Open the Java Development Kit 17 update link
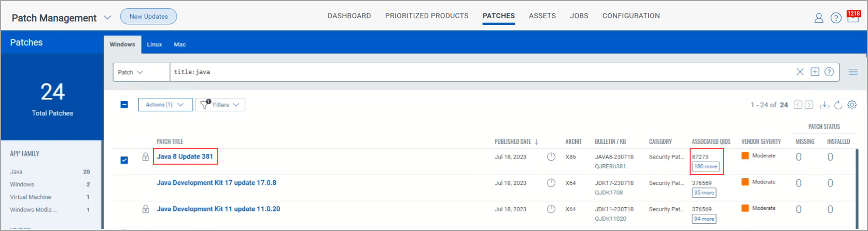The height and width of the screenshot is (231, 868). click(216, 183)
